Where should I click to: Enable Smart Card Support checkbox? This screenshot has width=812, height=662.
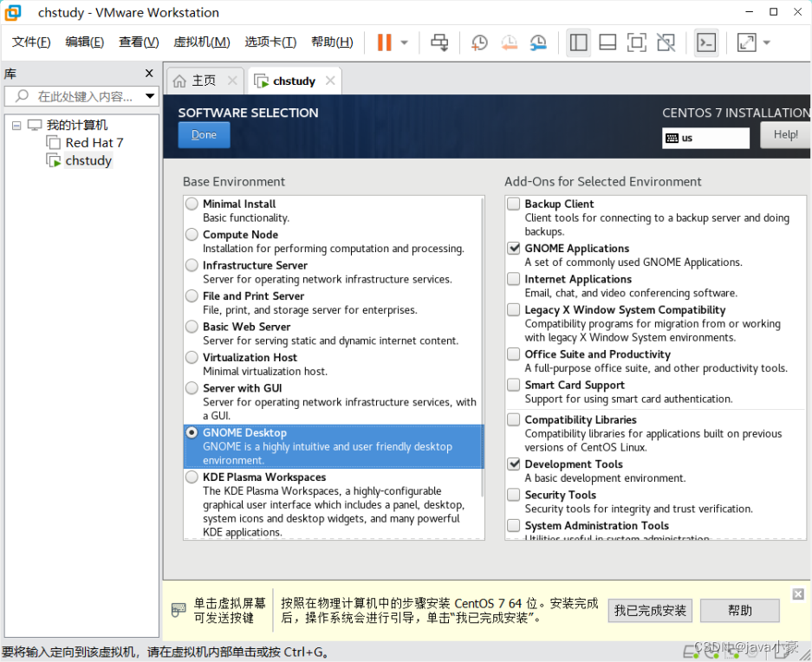click(x=513, y=385)
